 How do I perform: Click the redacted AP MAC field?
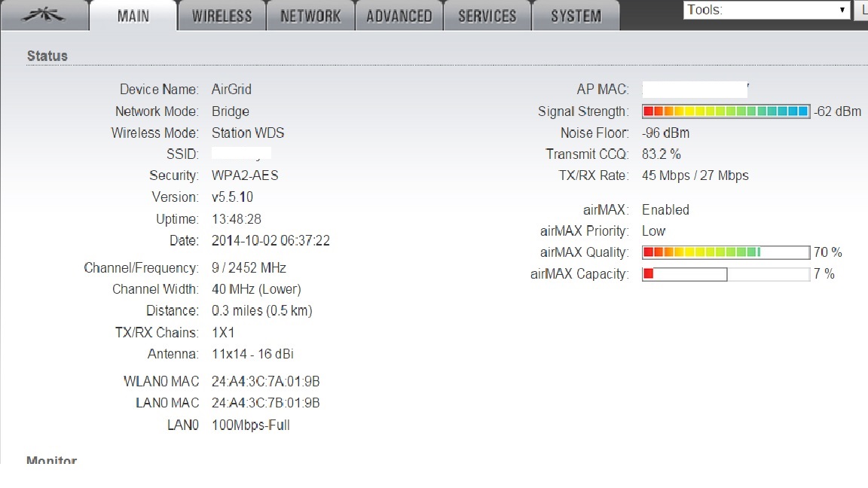[695, 89]
